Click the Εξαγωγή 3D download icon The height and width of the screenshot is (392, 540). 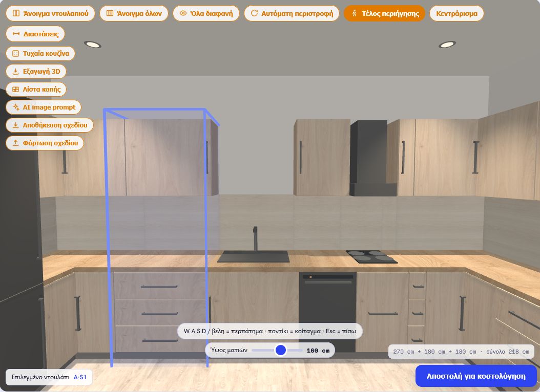pos(15,72)
